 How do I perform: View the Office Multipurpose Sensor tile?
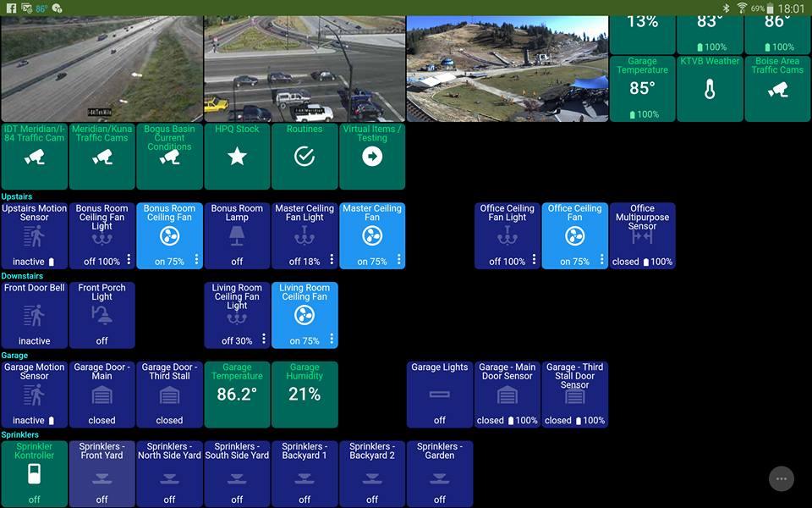coord(642,236)
